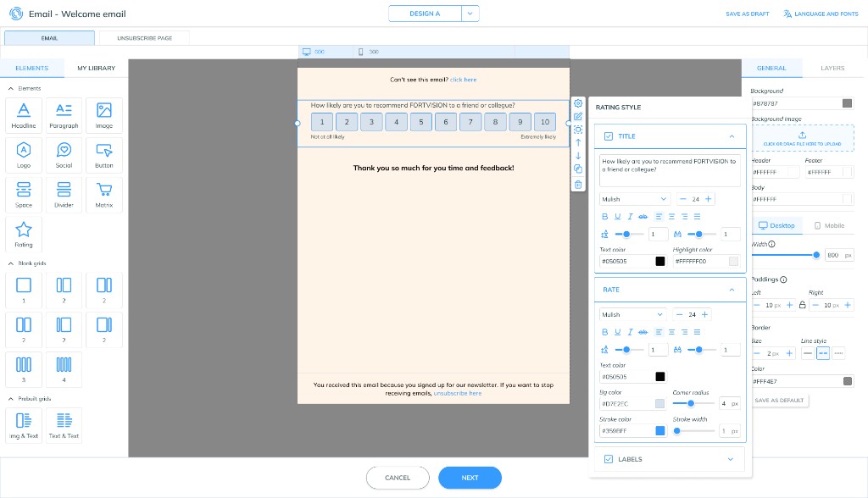Image resolution: width=868 pixels, height=498 pixels.
Task: Click SAVE AS DRAFT
Action: coord(748,14)
